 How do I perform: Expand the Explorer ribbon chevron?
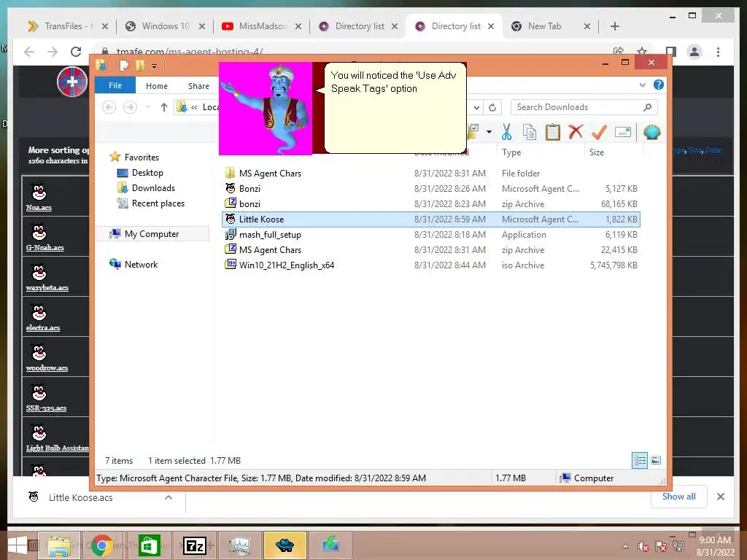642,85
